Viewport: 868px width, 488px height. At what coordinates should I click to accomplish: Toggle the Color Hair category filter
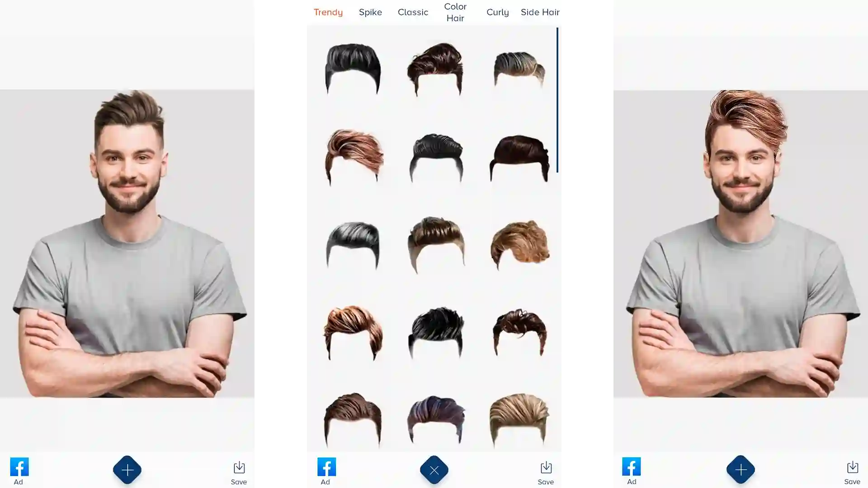pos(455,12)
